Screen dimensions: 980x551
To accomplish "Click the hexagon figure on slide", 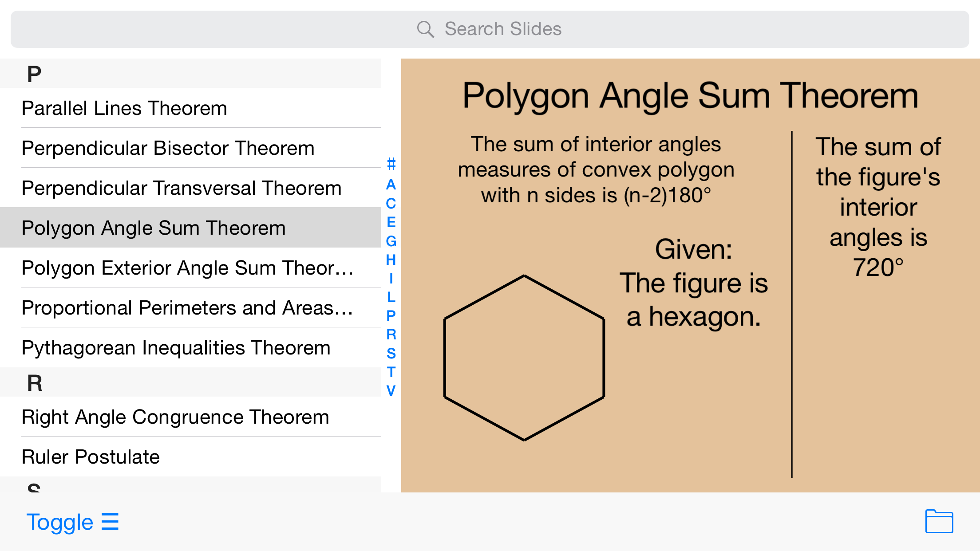I will point(524,358).
